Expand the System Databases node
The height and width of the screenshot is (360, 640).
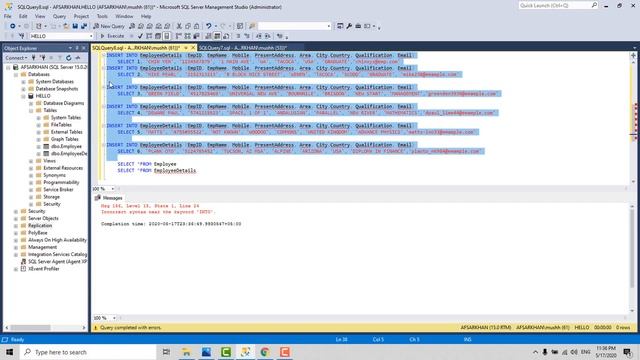point(23,82)
